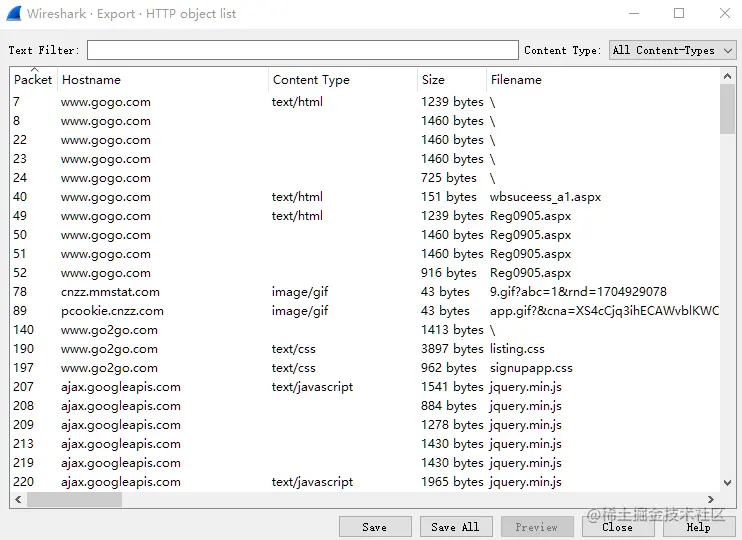Image resolution: width=742 pixels, height=540 pixels.
Task: Select pcookie.cnzz.com hostname row
Action: [x=364, y=311]
